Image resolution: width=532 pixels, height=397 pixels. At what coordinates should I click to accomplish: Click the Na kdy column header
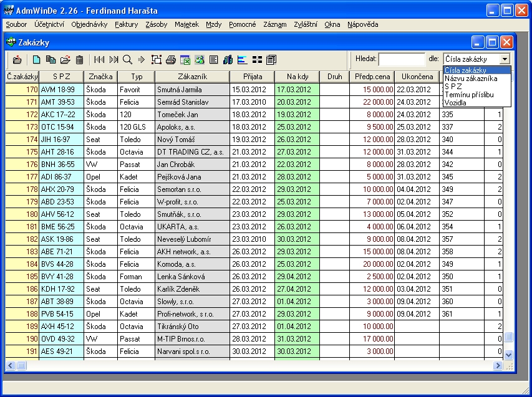pyautogui.click(x=297, y=77)
